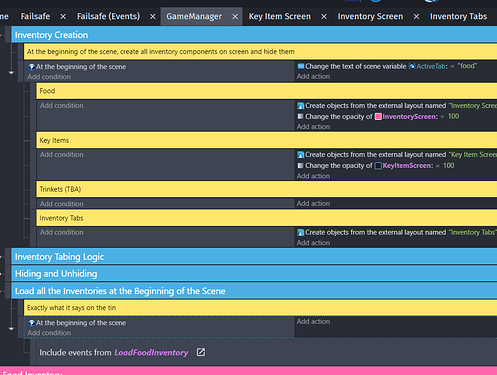
Task: Select the Trinkets (TBA) comment
Action: (267, 189)
